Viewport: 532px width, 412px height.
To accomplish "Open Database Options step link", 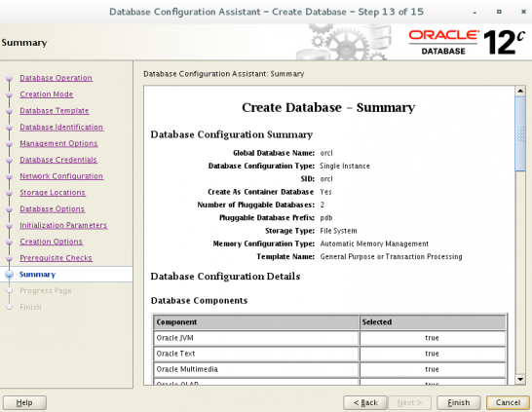I will coord(52,208).
